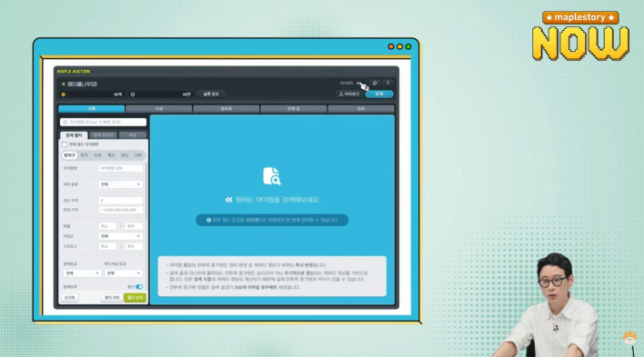Click the level minimum input
The height and width of the screenshot is (357, 644).
(108, 226)
